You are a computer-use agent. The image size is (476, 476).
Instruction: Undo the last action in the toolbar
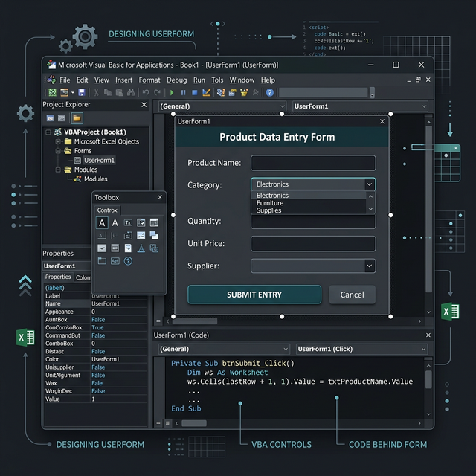pyautogui.click(x=146, y=92)
